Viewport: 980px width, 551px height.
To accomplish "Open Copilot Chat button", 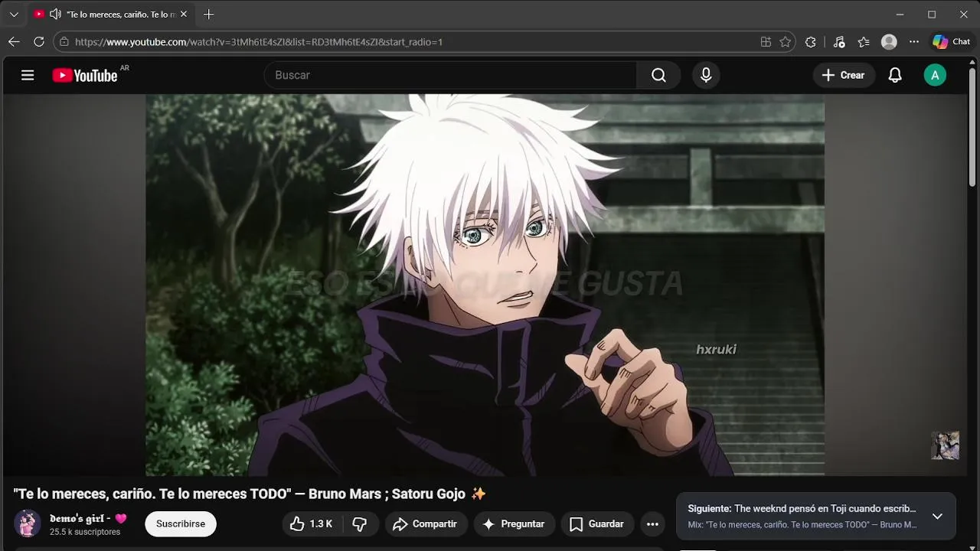I will (952, 42).
